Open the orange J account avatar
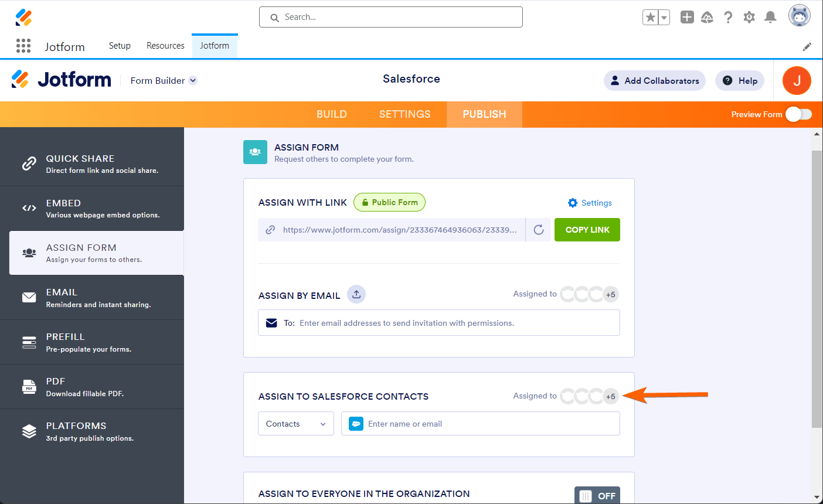Screen dimensions: 823x504 (797, 81)
